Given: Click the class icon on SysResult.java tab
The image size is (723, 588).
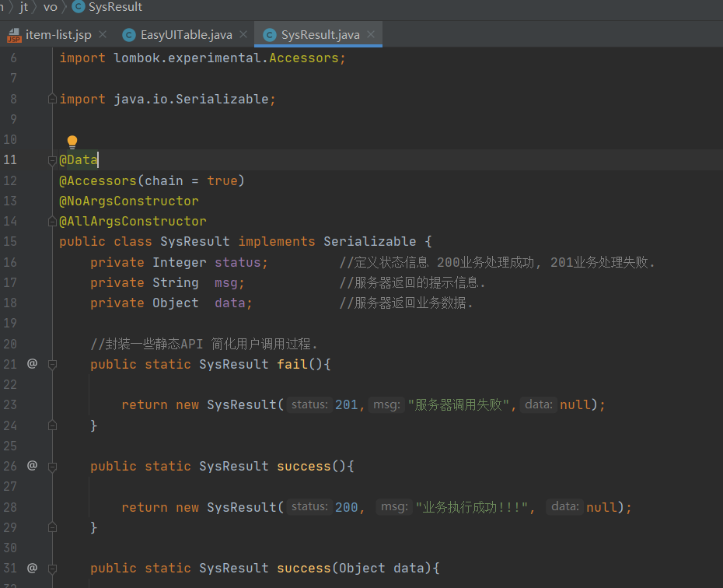Looking at the screenshot, I should pos(270,35).
